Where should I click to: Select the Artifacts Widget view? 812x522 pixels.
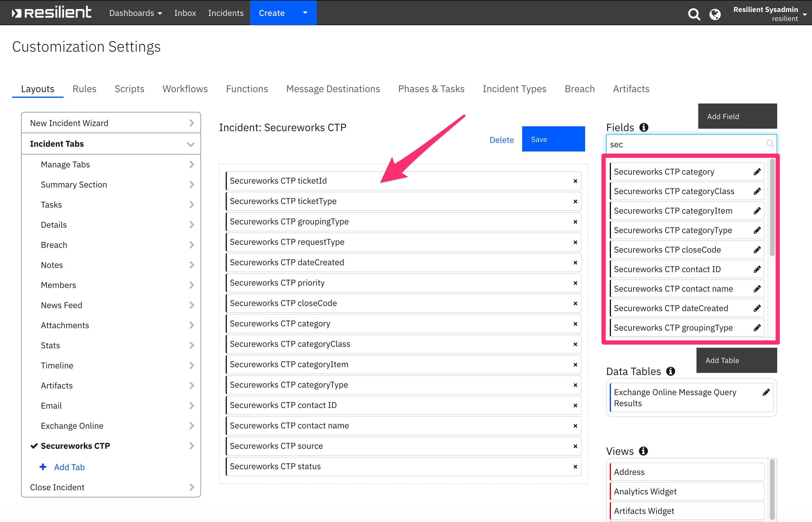pyautogui.click(x=687, y=511)
